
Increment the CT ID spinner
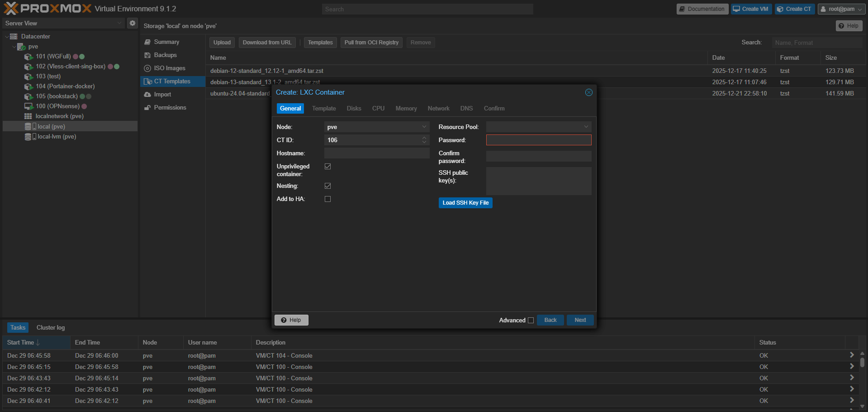pyautogui.click(x=424, y=138)
